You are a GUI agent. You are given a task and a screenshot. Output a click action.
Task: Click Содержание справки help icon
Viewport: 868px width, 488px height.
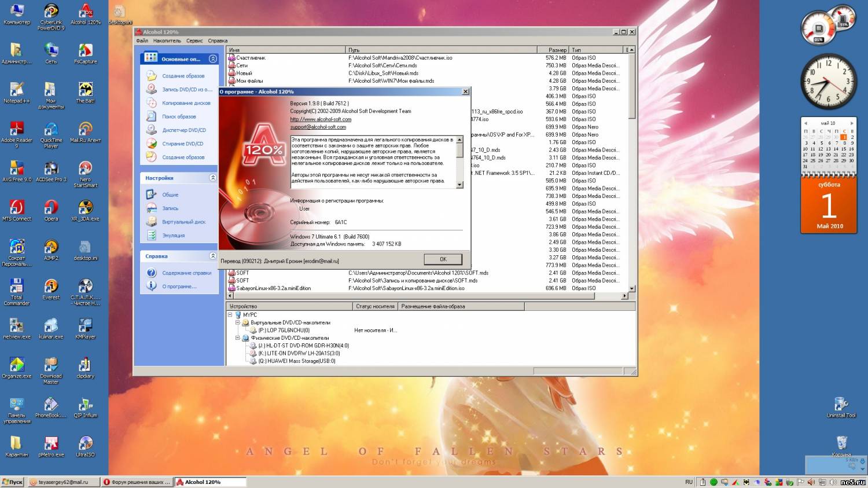tap(152, 273)
